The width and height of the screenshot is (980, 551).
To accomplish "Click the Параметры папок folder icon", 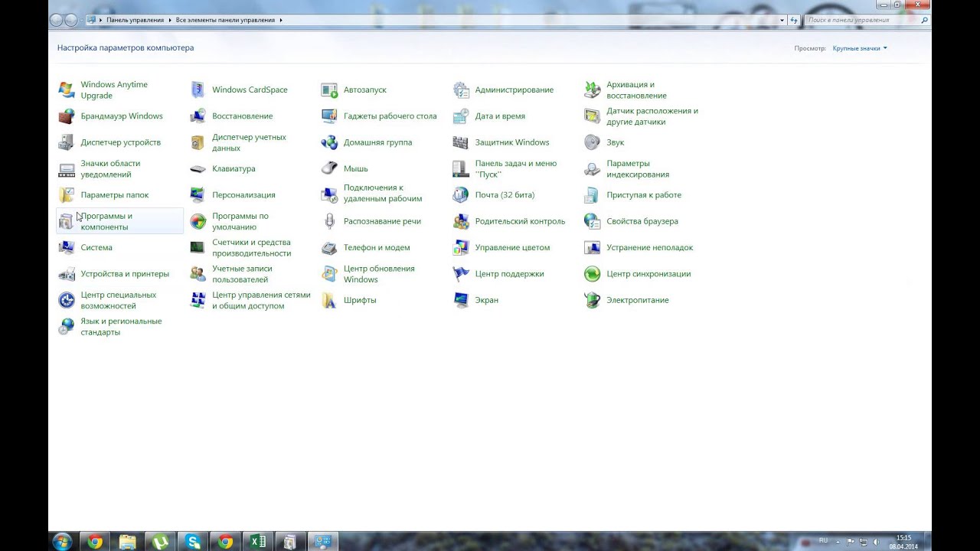I will tap(67, 195).
